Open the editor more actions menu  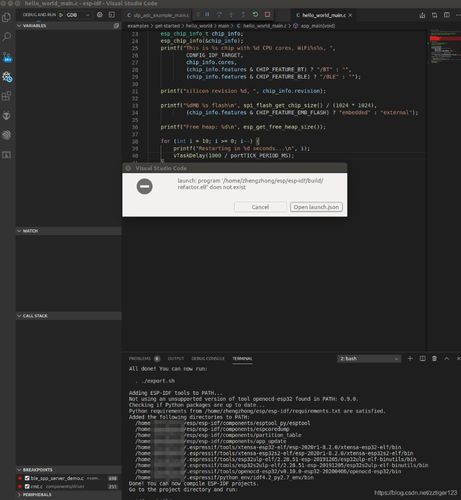(x=458, y=15)
